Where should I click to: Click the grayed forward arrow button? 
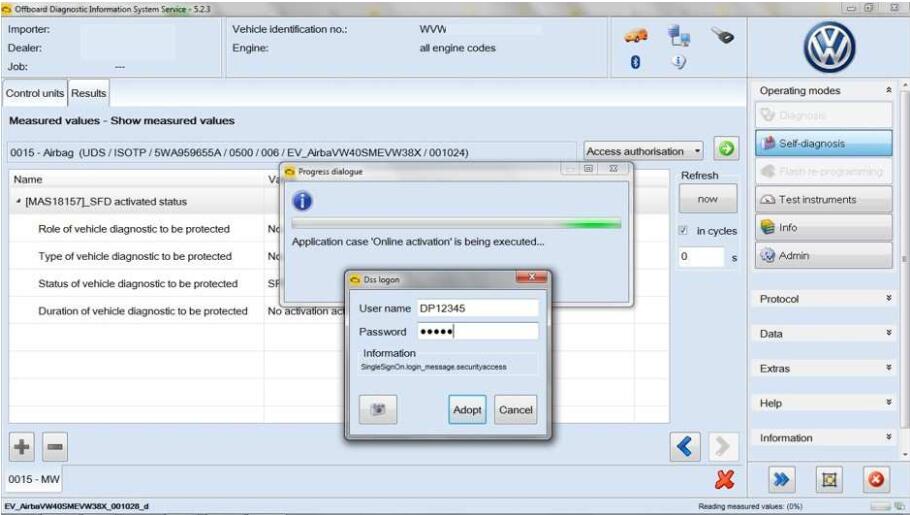723,446
